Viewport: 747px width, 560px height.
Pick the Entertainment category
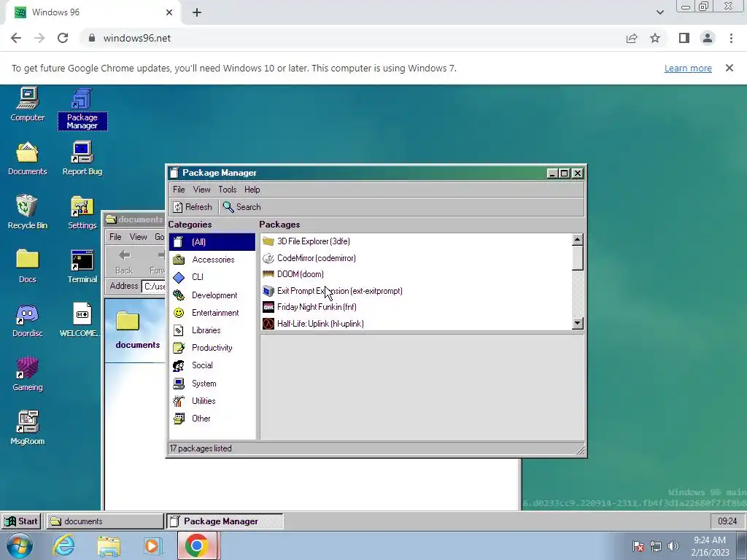[212, 313]
